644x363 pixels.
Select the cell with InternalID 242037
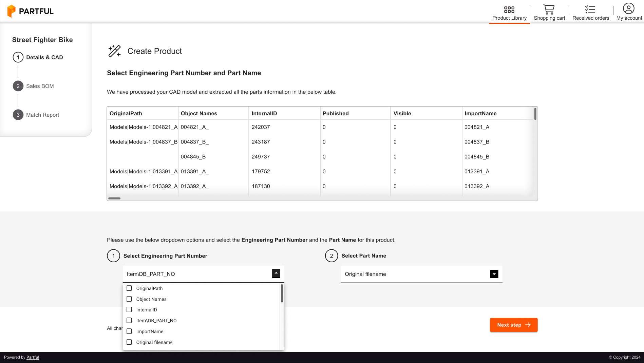pyautogui.click(x=284, y=127)
